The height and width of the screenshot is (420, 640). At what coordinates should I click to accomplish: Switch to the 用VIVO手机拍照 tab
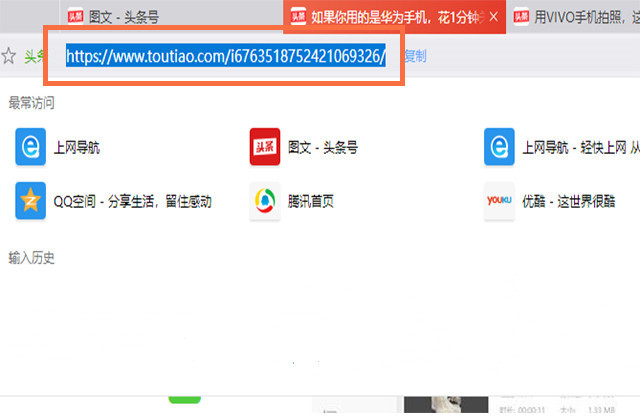573,17
